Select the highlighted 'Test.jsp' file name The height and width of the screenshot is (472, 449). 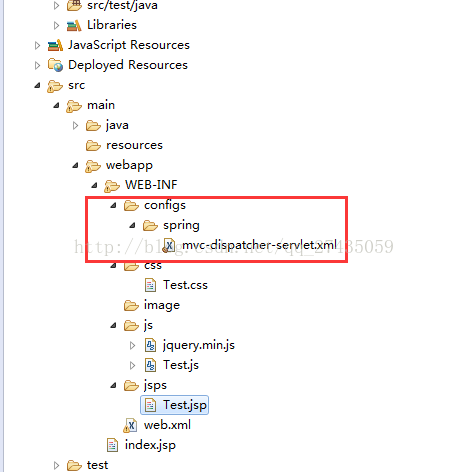pyautogui.click(x=185, y=405)
